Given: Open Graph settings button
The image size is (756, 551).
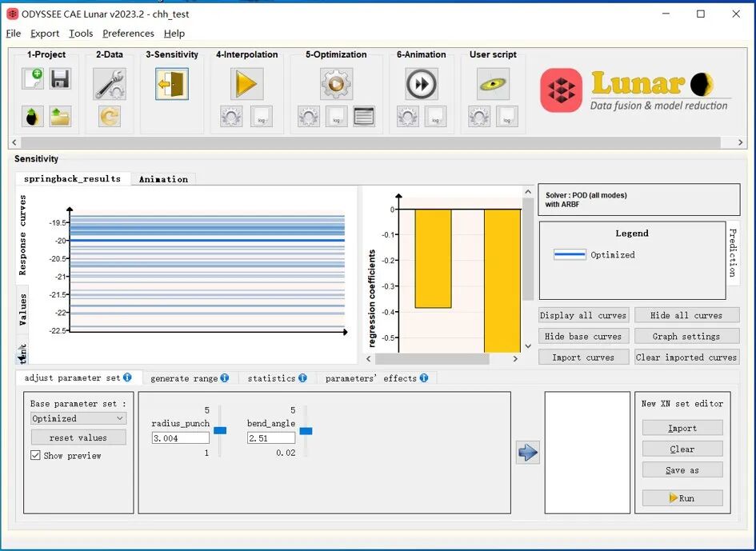Looking at the screenshot, I should pos(686,337).
